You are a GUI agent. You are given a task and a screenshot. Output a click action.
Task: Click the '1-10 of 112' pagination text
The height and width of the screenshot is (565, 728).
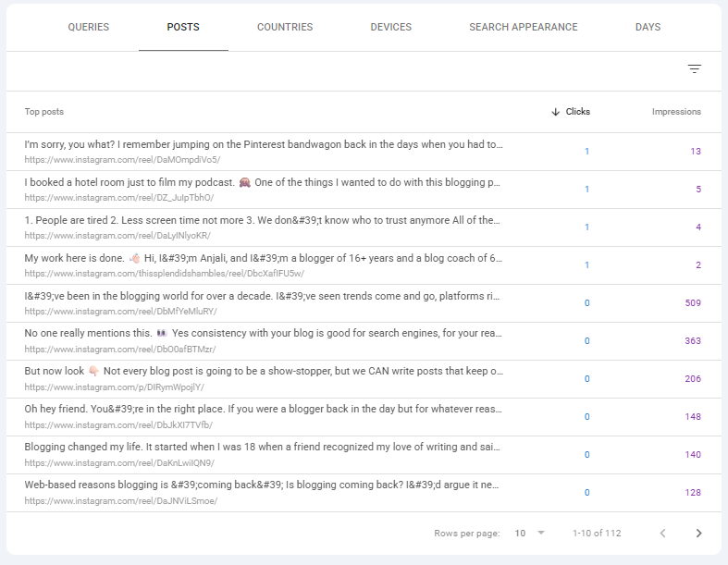[597, 534]
